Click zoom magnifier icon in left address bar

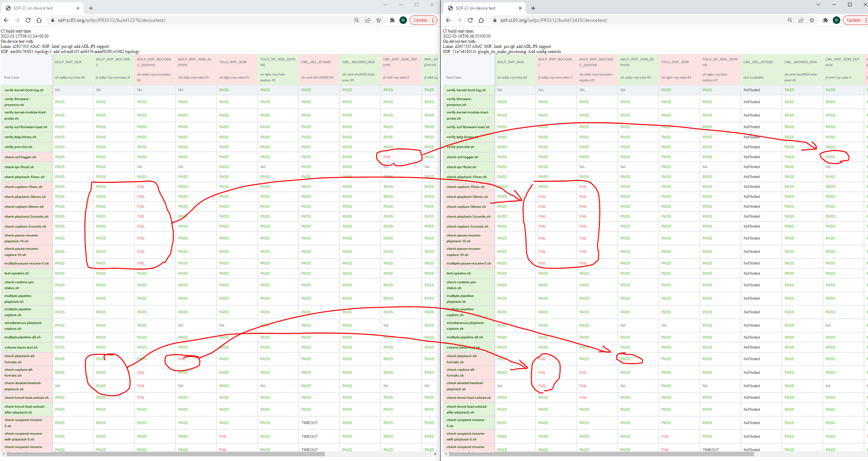pyautogui.click(x=357, y=20)
